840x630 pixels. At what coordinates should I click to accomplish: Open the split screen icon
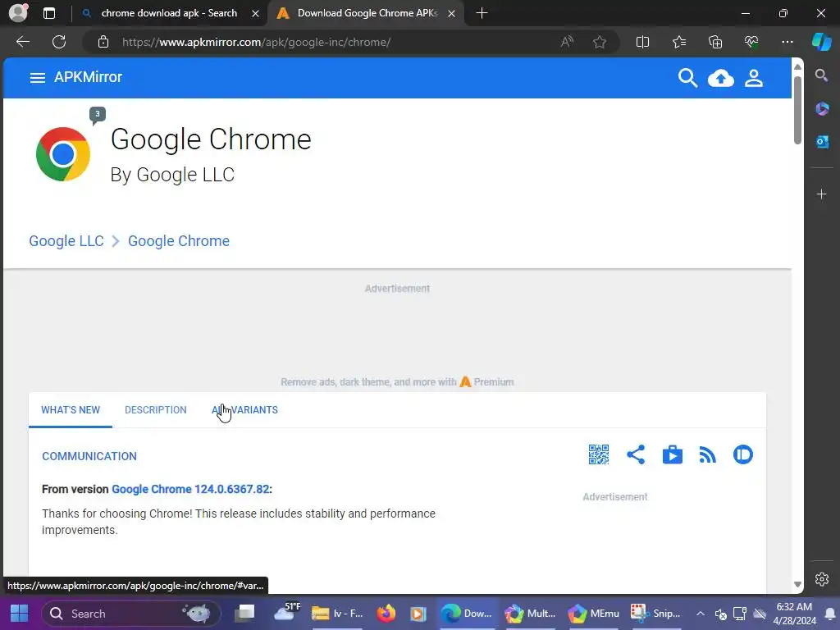642,42
